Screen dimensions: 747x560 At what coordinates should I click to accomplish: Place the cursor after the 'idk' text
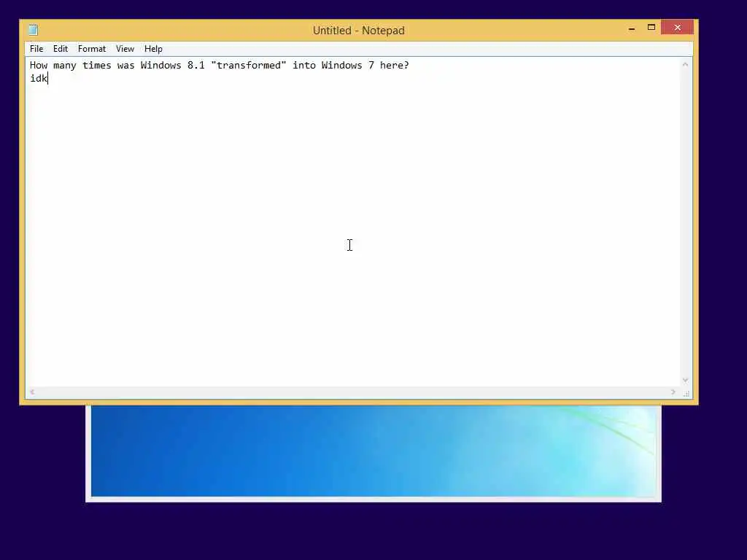pyautogui.click(x=48, y=79)
